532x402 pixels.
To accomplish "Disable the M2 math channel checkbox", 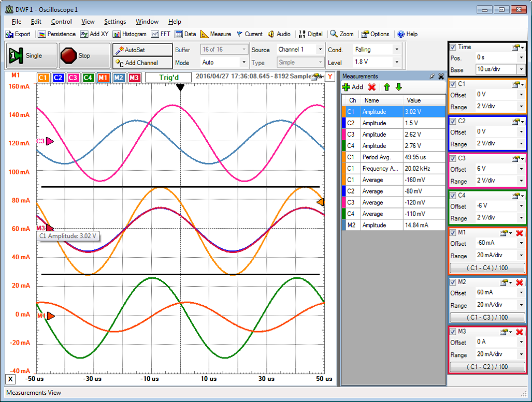I will [x=453, y=282].
